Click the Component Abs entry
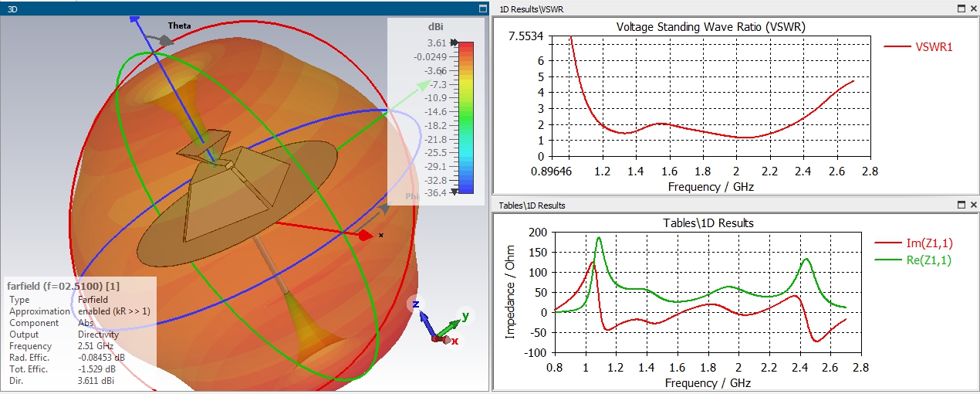This screenshot has width=980, height=394. tap(50, 323)
